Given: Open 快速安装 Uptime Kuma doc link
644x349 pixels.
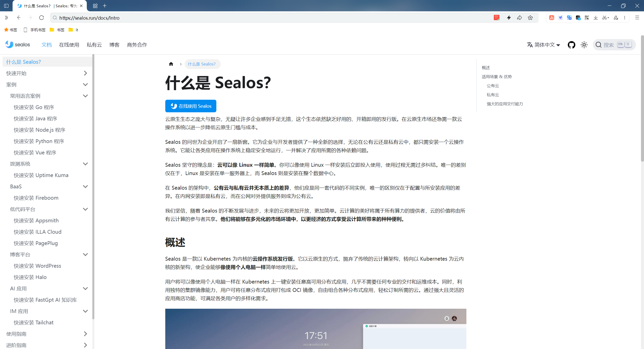Looking at the screenshot, I should point(41,175).
